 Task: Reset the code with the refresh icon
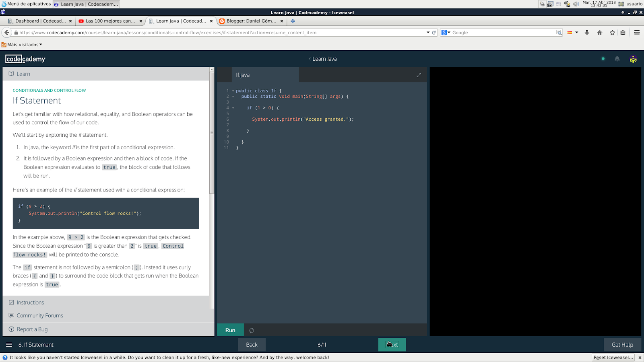point(252,330)
